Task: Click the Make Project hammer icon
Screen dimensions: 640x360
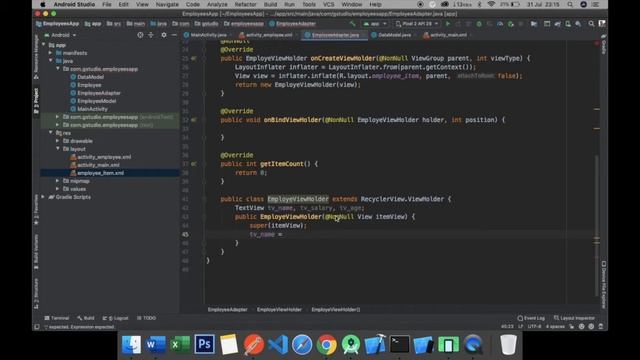Action: (x=352, y=24)
